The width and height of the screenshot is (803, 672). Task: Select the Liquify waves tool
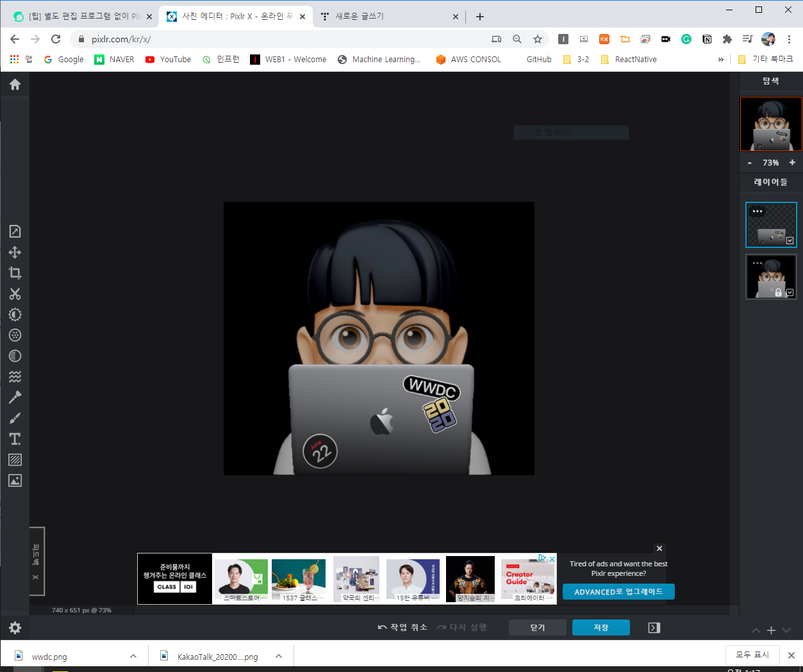point(15,377)
